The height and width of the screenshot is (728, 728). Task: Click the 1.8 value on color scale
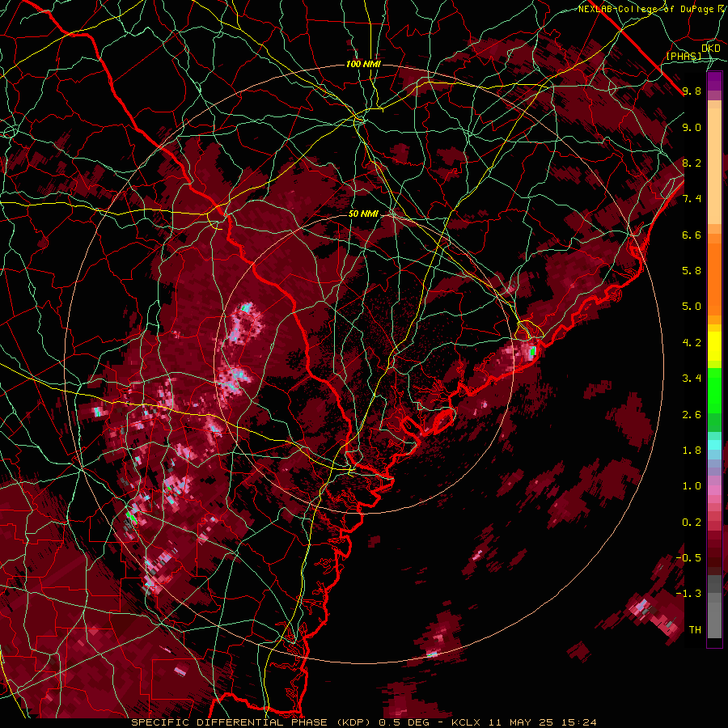click(x=692, y=451)
